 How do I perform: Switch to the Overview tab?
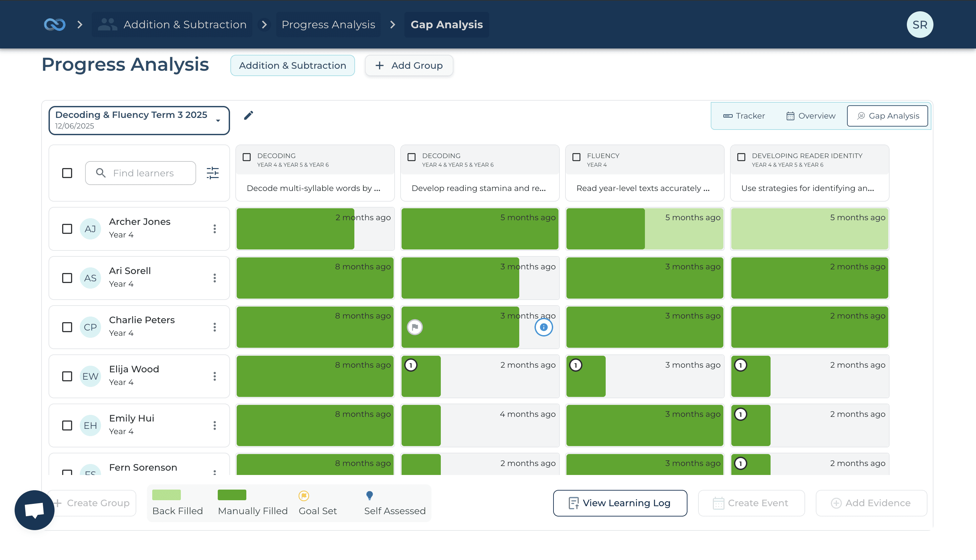tap(810, 116)
